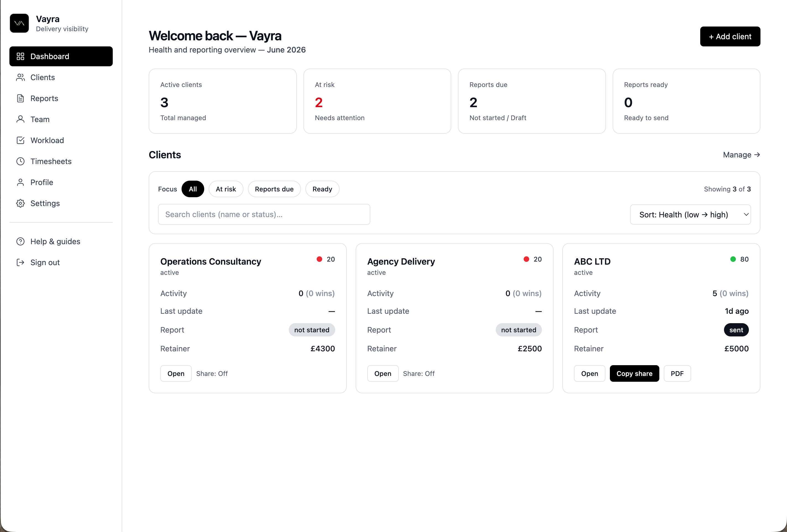Click the Settings gear icon

point(20,203)
